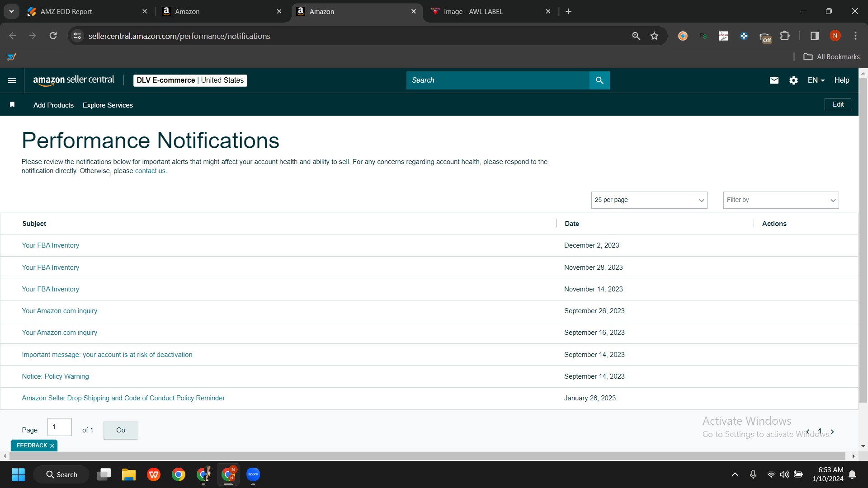Open the browser zoom magnifier icon
Image resolution: width=868 pixels, height=488 pixels.
pos(636,36)
